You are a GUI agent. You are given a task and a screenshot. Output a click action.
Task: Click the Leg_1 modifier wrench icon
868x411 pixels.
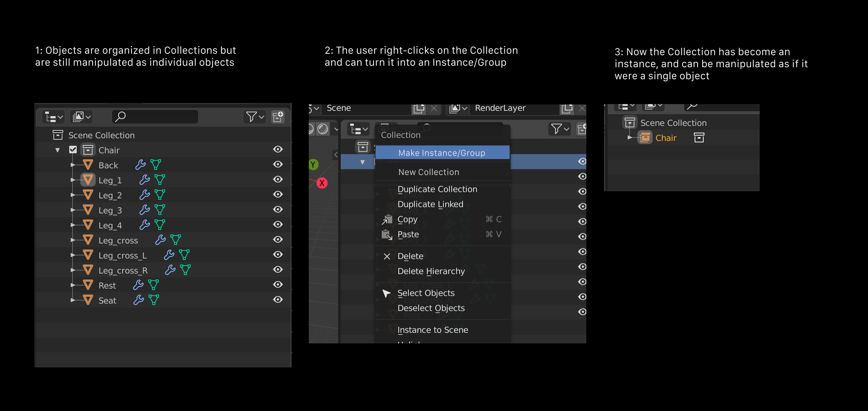145,180
